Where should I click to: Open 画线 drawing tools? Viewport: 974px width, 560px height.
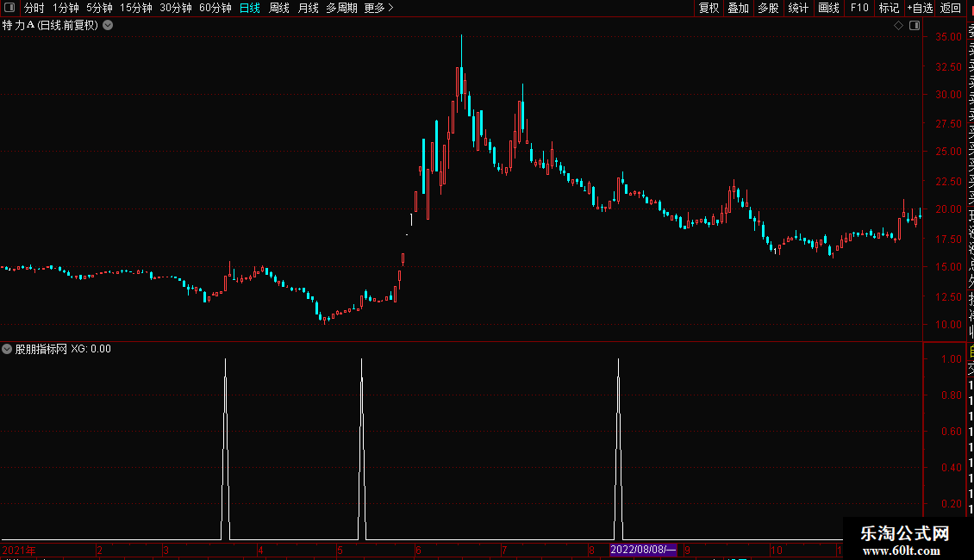828,8
